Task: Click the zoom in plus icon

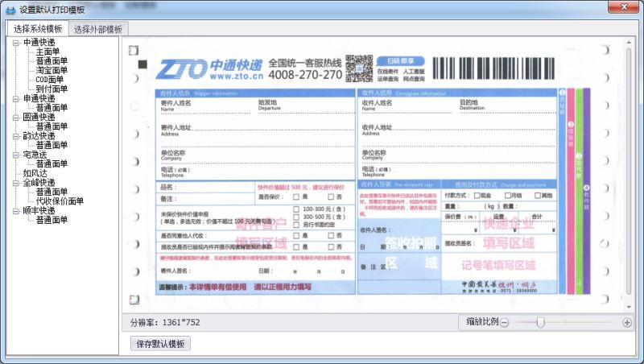Action: click(627, 322)
